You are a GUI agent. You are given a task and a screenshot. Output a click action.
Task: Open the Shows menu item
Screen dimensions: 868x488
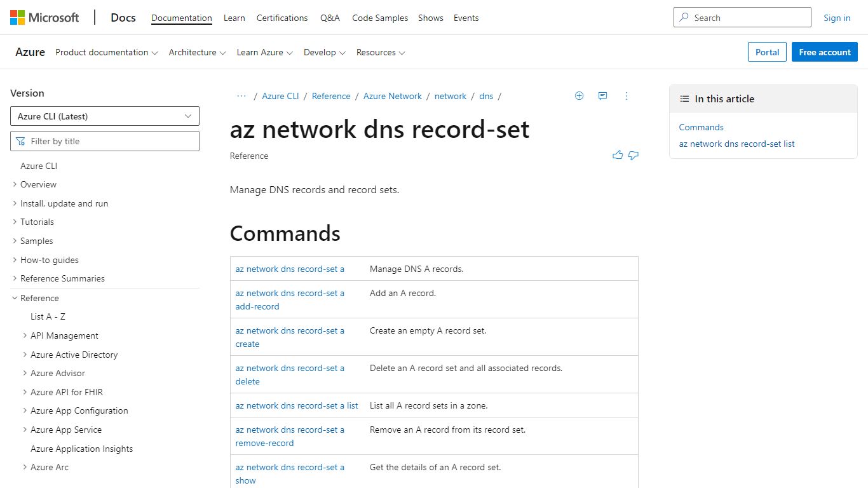(x=431, y=18)
